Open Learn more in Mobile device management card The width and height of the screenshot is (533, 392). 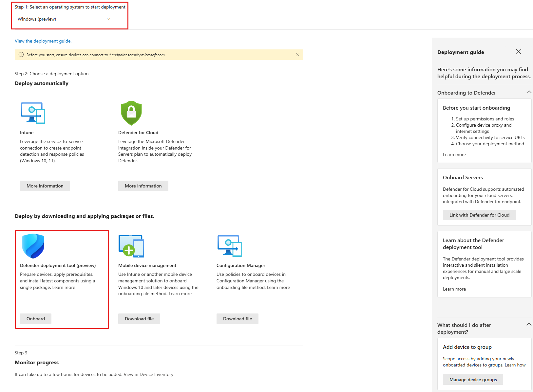click(x=180, y=294)
